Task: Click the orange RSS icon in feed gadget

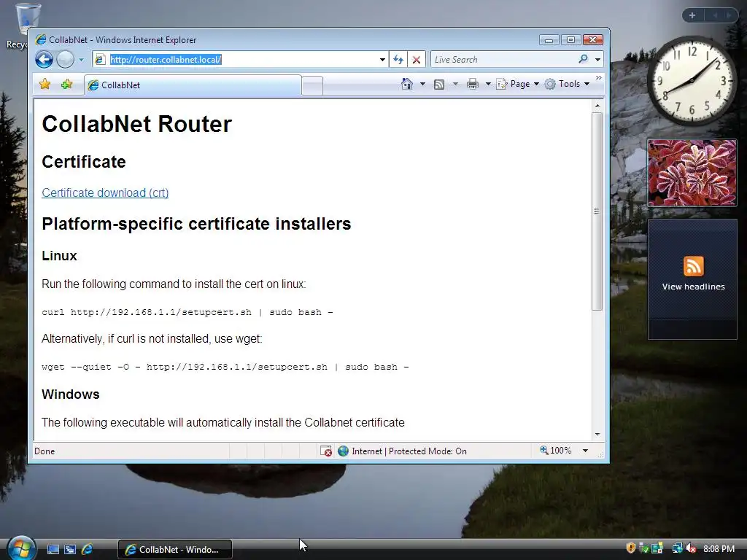Action: [x=693, y=266]
